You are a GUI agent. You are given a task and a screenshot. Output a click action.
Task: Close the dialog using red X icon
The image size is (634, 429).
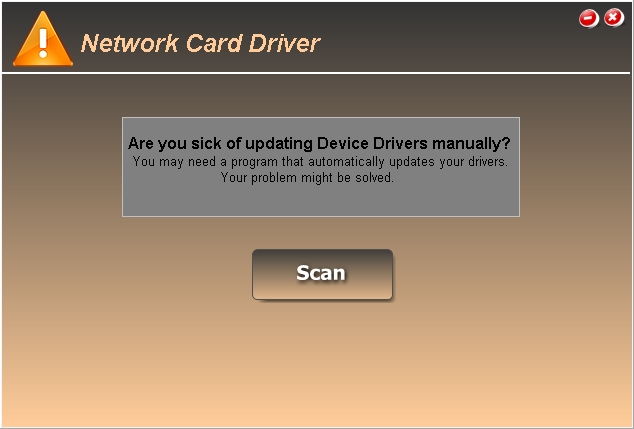tap(614, 18)
